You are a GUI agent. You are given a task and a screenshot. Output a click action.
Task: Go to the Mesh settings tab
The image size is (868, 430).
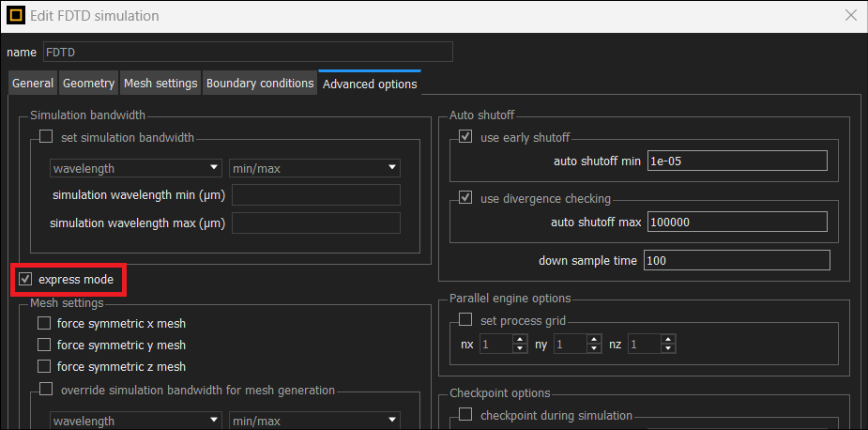(160, 84)
